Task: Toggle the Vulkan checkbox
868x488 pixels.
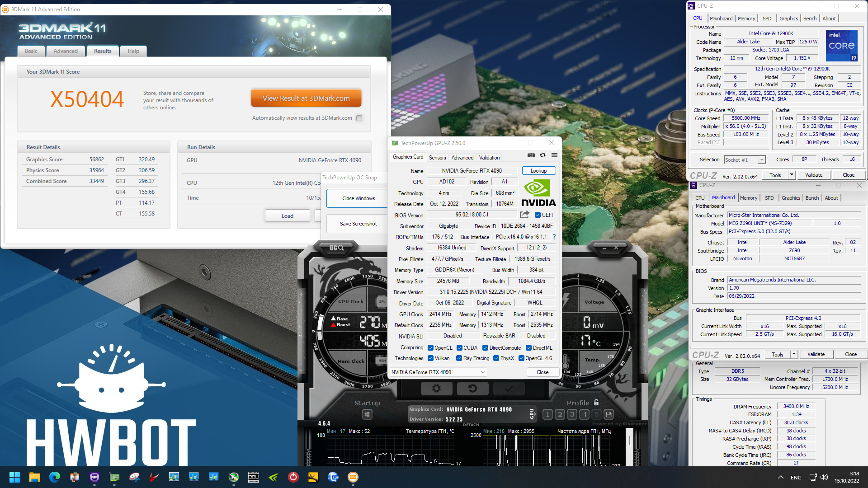Action: click(x=431, y=358)
